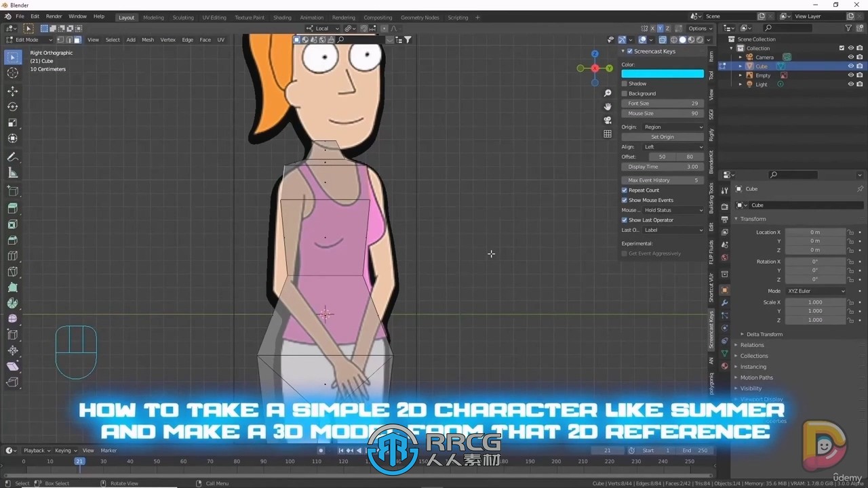Open the Options dropdown
The image size is (868, 488).
(x=701, y=28)
